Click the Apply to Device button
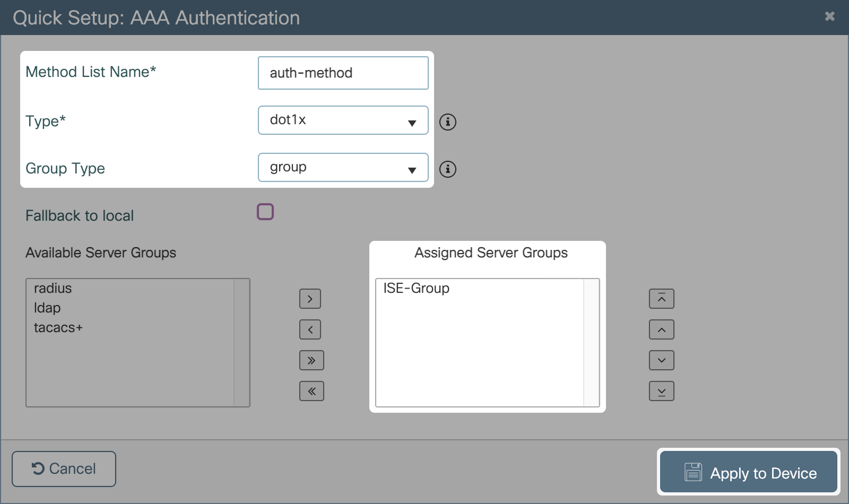This screenshot has width=849, height=504. (748, 472)
